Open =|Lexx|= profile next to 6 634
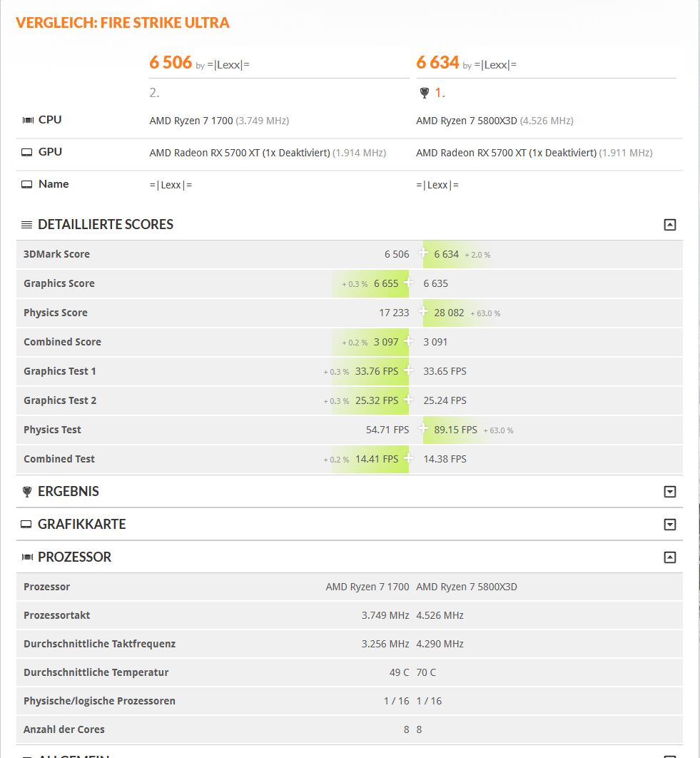Screen dimensions: 700x758 point(495,65)
